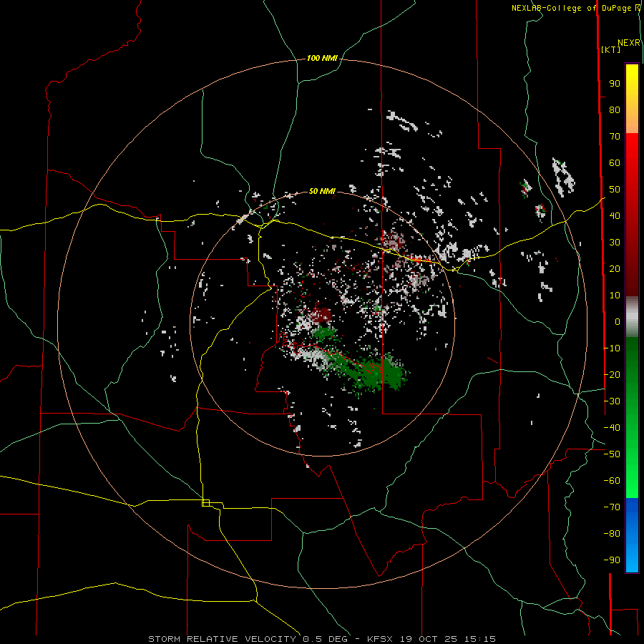
Task: Click the -10 value on velocity scale
Action: pos(612,348)
